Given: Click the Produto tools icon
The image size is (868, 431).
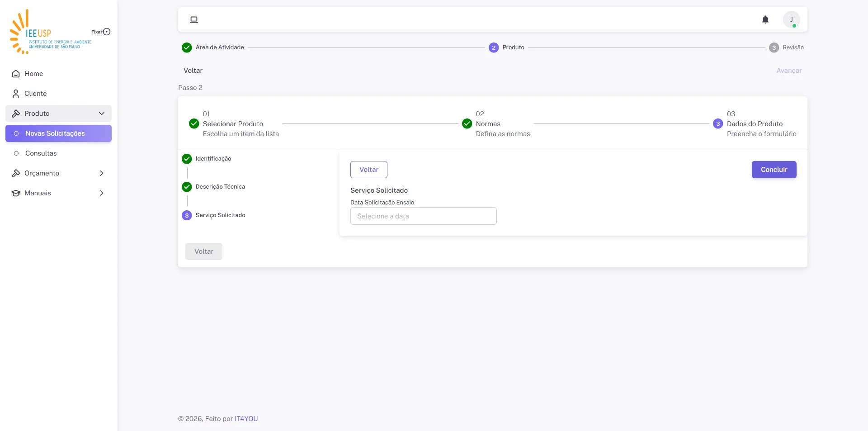Looking at the screenshot, I should pos(16,114).
